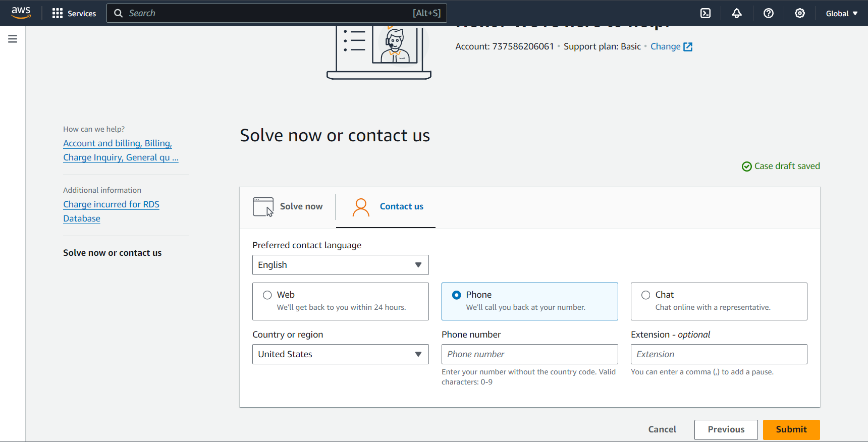Open the Services grid menu
This screenshot has width=868, height=442.
click(58, 13)
